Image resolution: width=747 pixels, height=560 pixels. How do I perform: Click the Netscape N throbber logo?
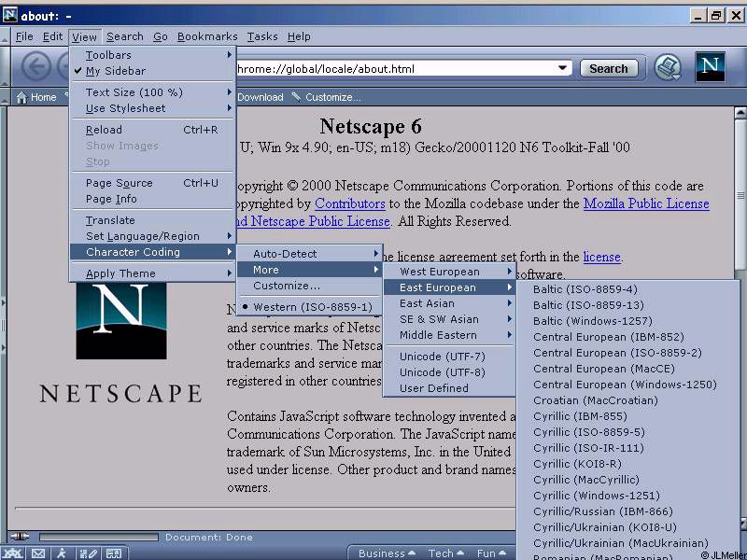click(x=710, y=67)
